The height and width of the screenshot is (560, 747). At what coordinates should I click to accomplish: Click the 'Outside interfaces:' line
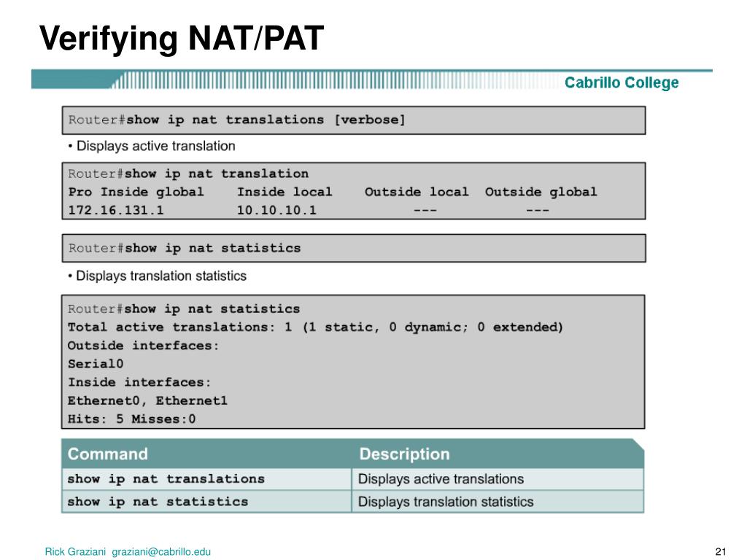click(143, 345)
